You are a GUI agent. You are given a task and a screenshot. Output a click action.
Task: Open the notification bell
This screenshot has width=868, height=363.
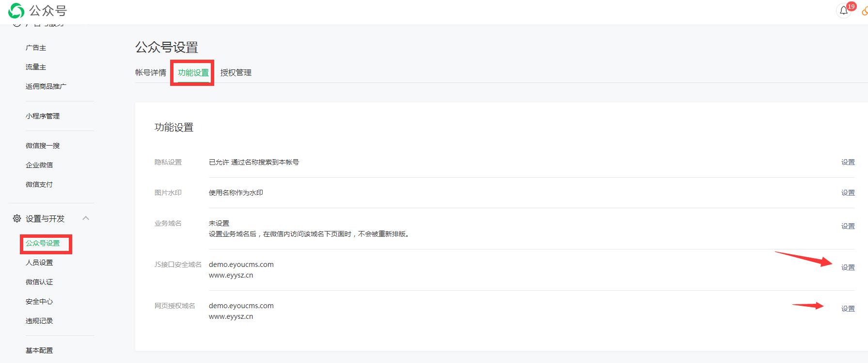[x=844, y=11]
